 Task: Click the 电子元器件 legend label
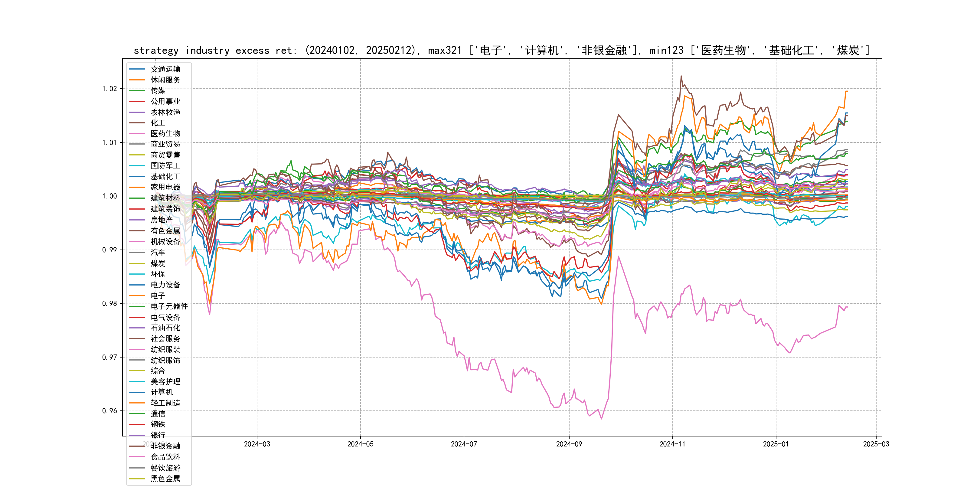tap(169, 306)
